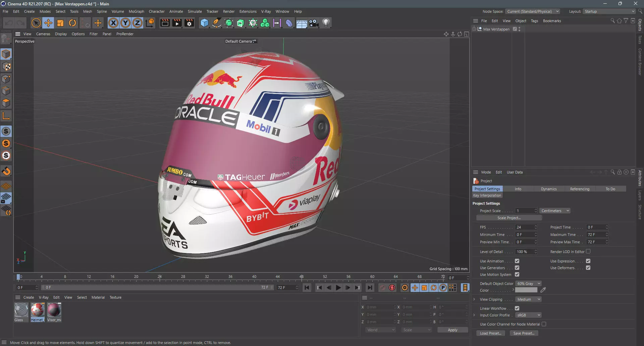The width and height of the screenshot is (644, 346).
Task: Click the Load Preset button
Action: (x=490, y=333)
